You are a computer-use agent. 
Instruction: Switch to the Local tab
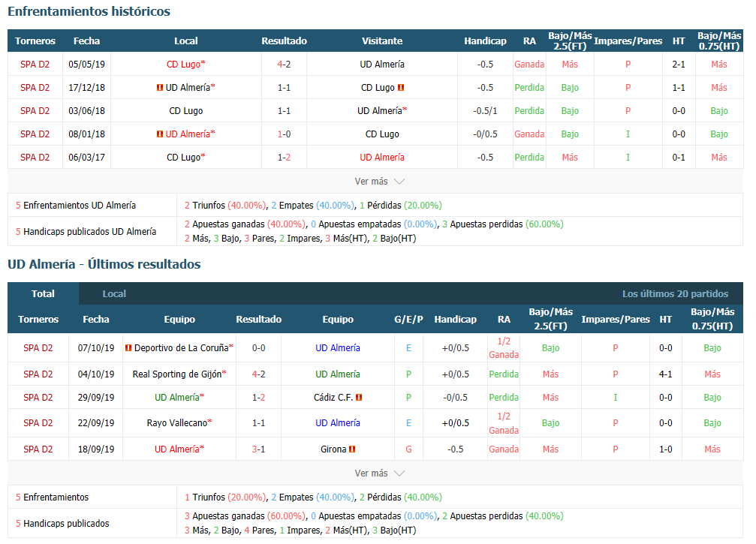(114, 293)
